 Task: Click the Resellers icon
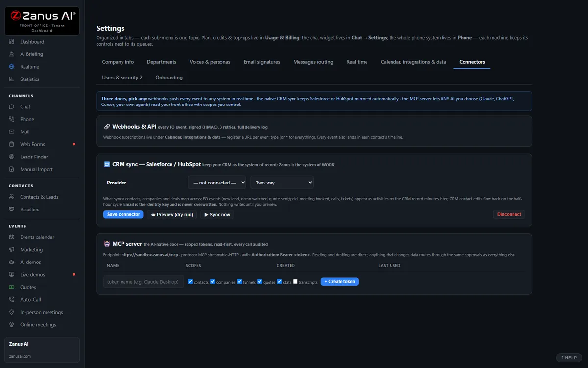click(12, 210)
